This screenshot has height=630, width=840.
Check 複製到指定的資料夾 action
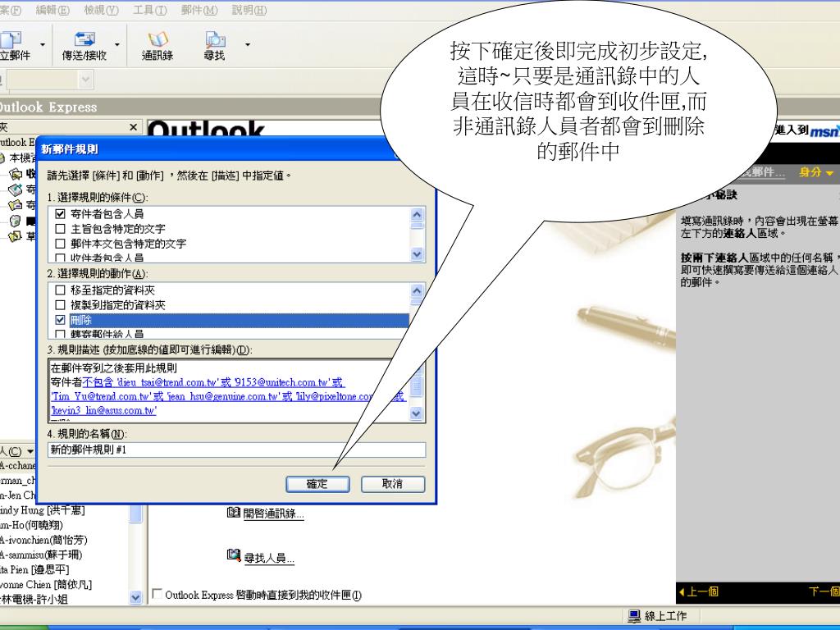61,305
